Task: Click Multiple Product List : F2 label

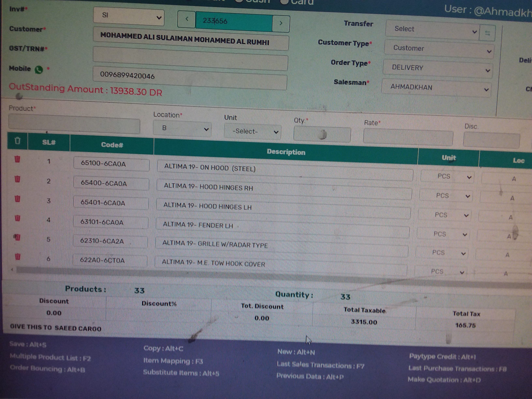Action: click(50, 358)
